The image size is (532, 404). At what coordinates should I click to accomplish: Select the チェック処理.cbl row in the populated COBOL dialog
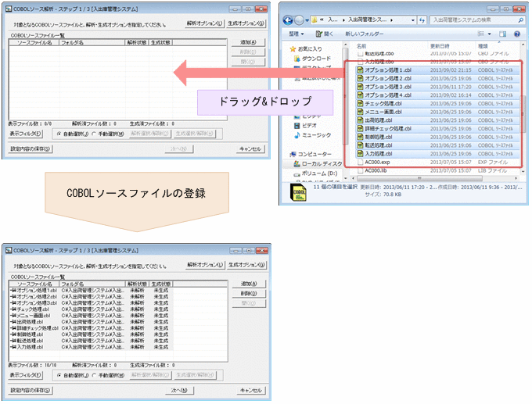(x=92, y=309)
